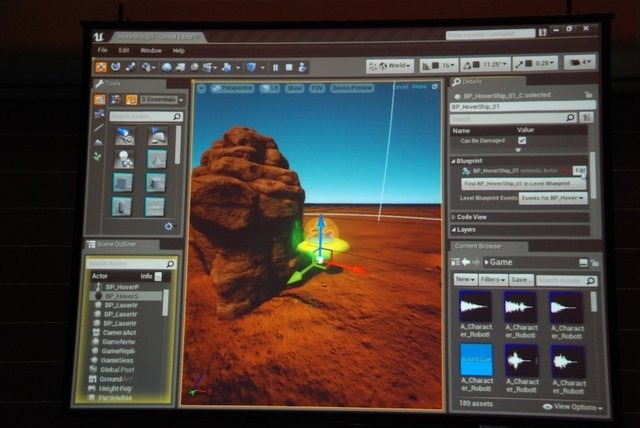Open the Help menu
Viewport: 640px width, 428px height.
pos(178,51)
